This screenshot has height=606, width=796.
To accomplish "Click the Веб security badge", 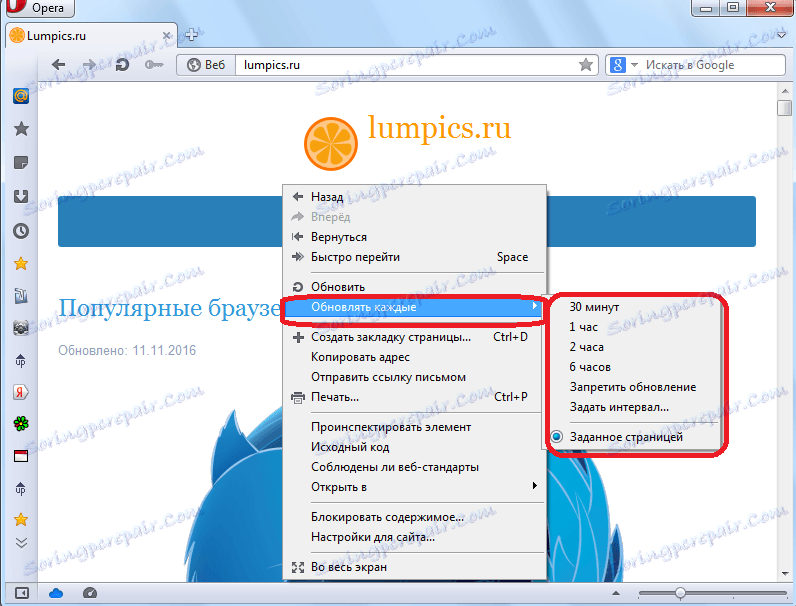I will pyautogui.click(x=206, y=65).
